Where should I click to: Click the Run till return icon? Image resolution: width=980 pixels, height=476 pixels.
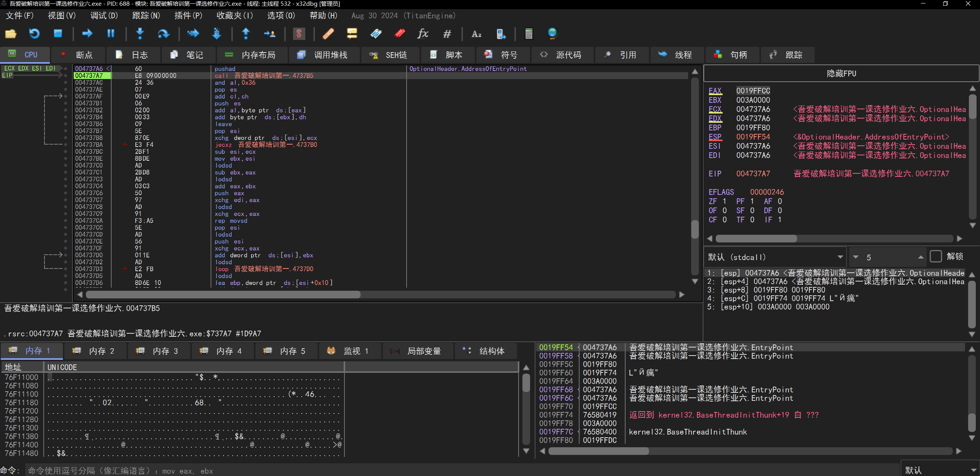[246, 34]
